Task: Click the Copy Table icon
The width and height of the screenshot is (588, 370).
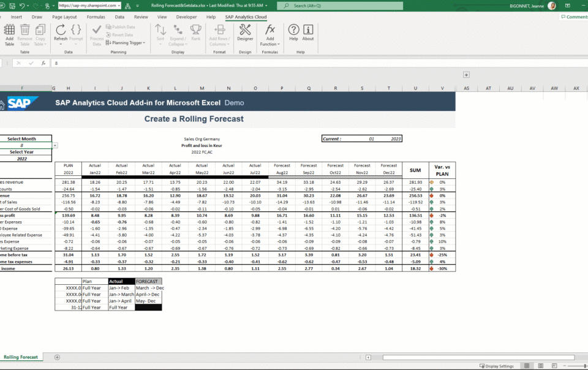Action: click(x=40, y=30)
